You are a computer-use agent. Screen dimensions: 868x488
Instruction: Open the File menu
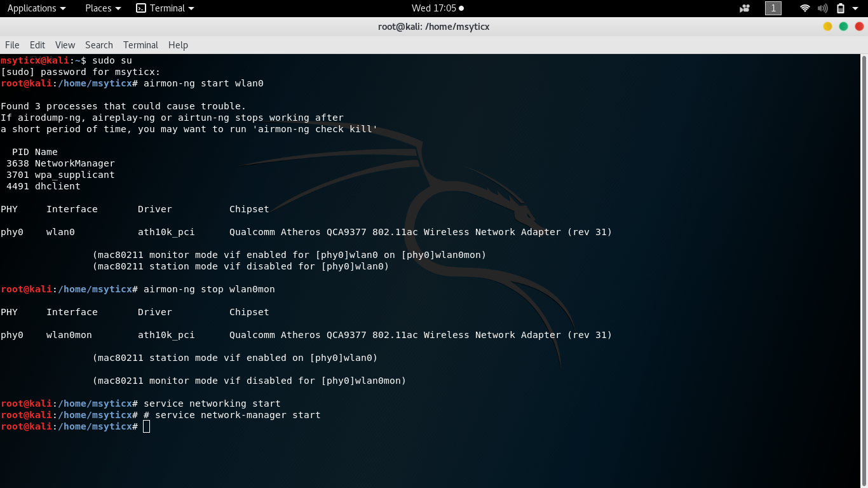12,45
